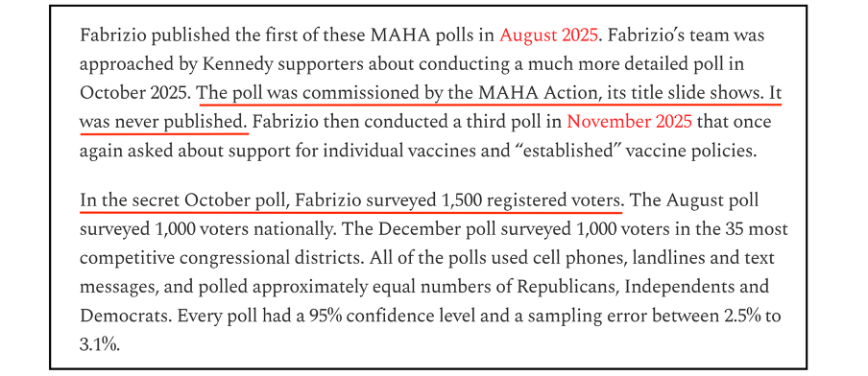Click the underlined text 'was never published.'

(164, 121)
